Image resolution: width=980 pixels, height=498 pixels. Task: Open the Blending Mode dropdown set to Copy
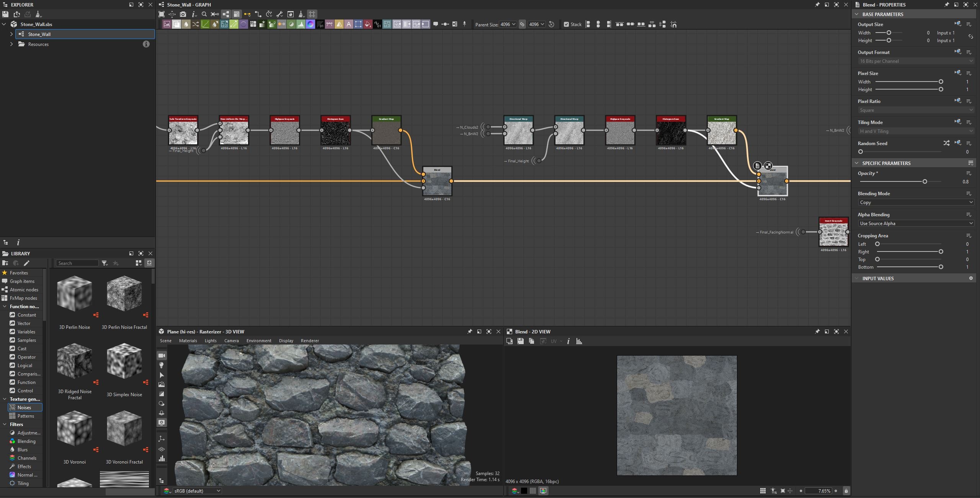click(916, 202)
